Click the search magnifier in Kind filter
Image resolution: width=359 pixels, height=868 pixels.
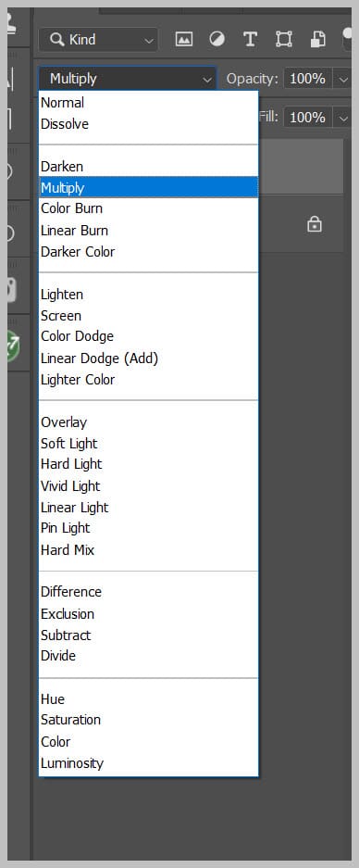(x=56, y=40)
